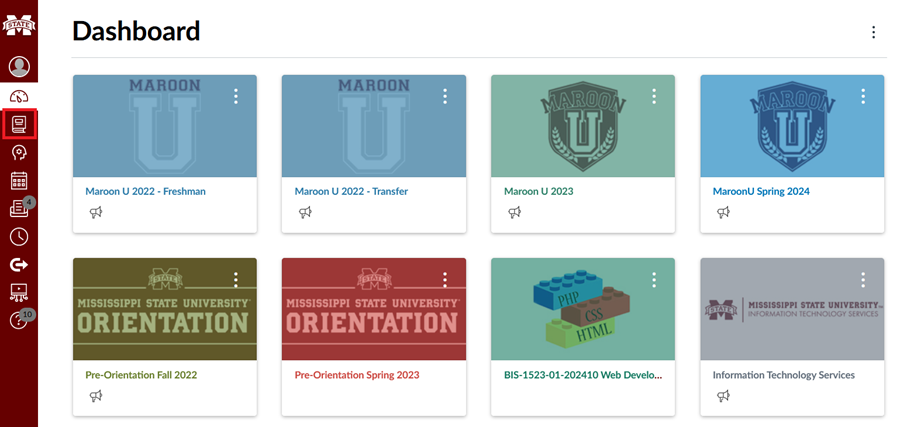Open the Courses book icon in sidebar
900x427 pixels.
click(19, 124)
